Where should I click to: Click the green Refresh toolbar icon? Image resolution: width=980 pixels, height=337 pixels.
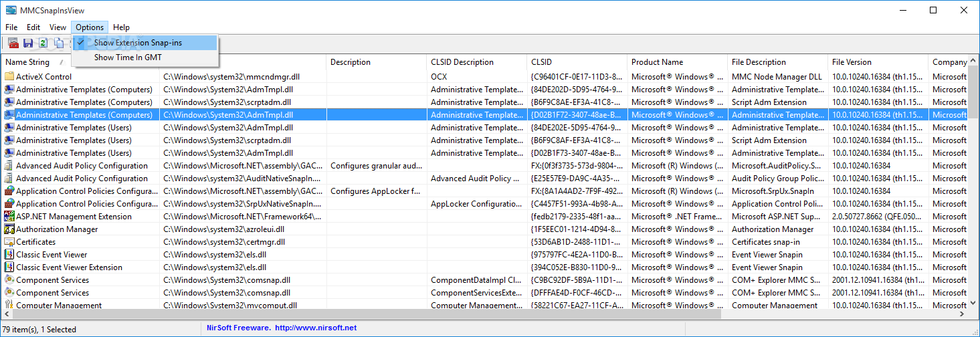(43, 43)
